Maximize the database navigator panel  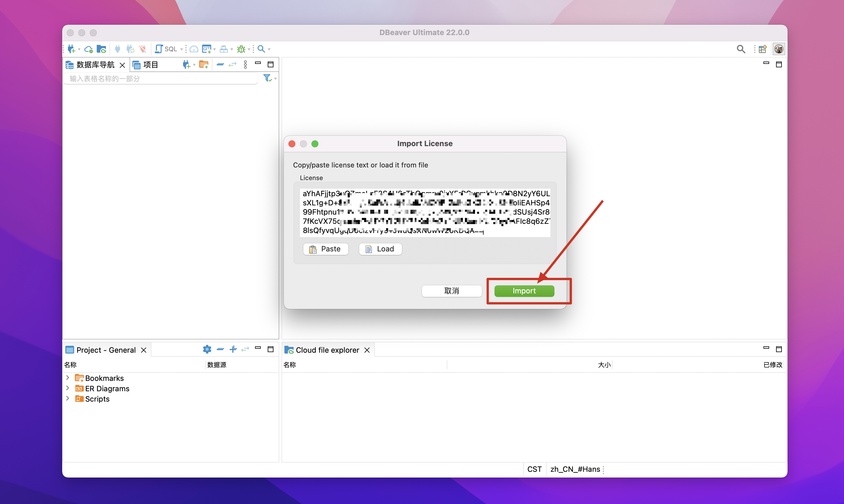271,64
